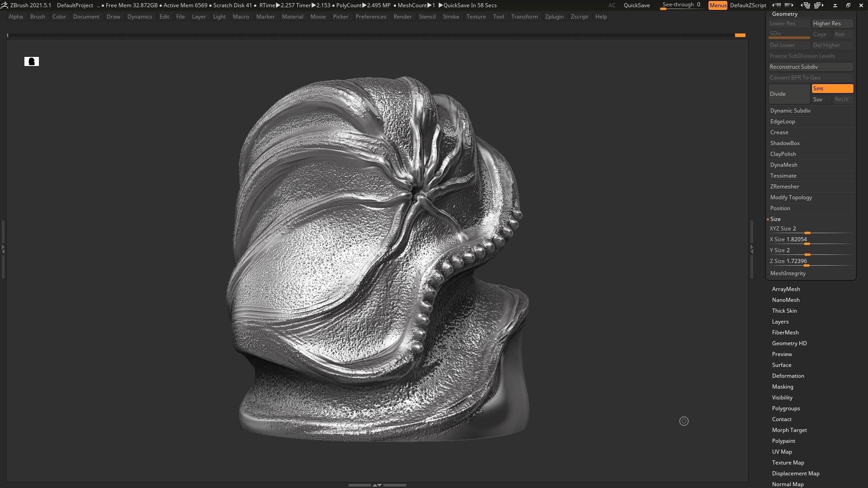Image resolution: width=868 pixels, height=488 pixels.
Task: Collapse right tray divider arrows
Action: pos(751,249)
